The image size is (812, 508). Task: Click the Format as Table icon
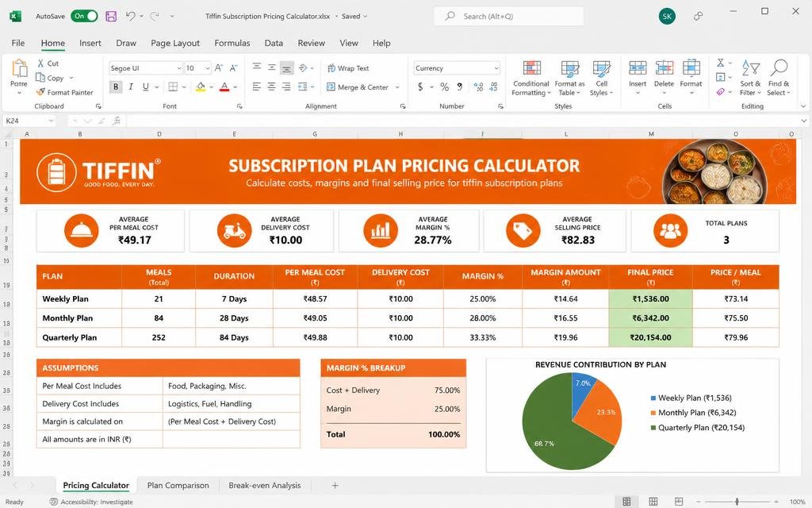569,68
